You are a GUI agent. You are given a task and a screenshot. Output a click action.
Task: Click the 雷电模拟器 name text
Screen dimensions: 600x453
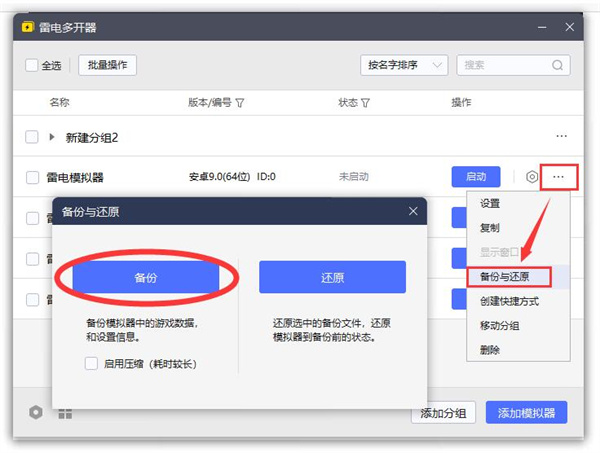[x=75, y=178]
